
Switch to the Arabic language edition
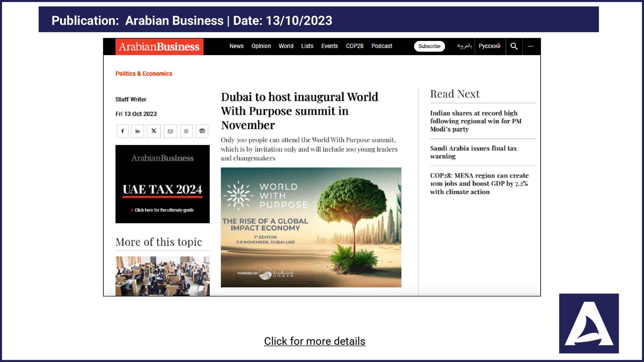coord(464,46)
